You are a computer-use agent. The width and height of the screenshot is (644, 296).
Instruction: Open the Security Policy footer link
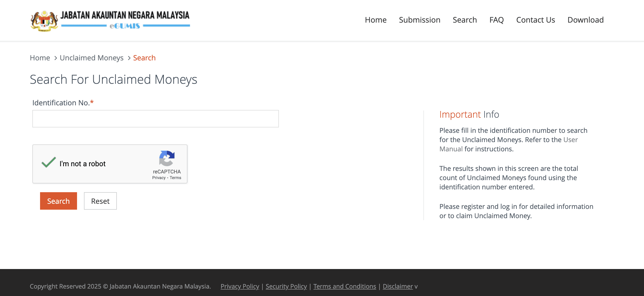pos(286,286)
